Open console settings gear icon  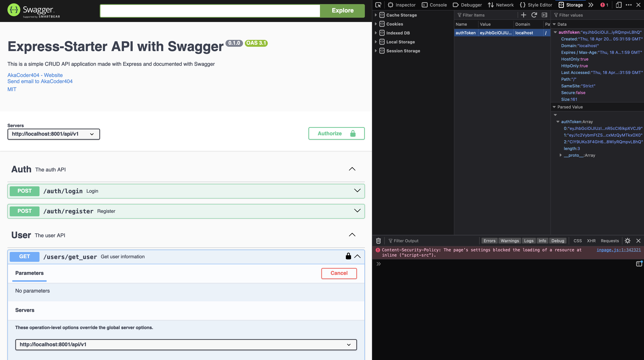click(x=627, y=241)
